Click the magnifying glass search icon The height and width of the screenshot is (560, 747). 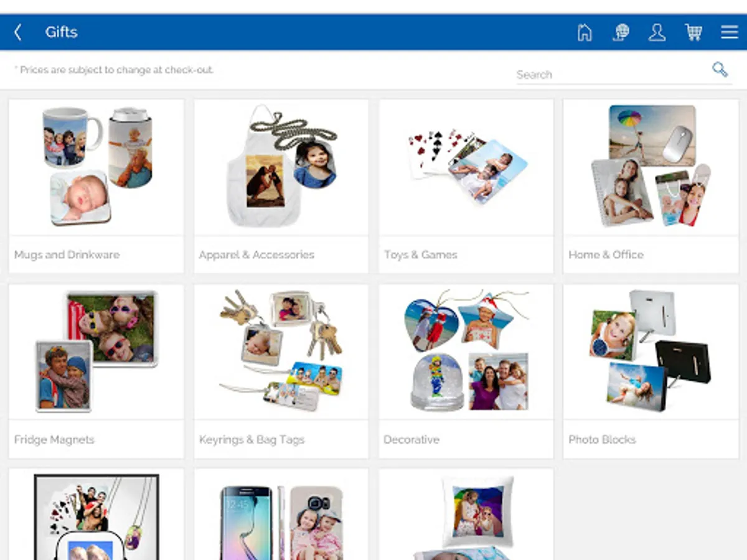point(720,69)
